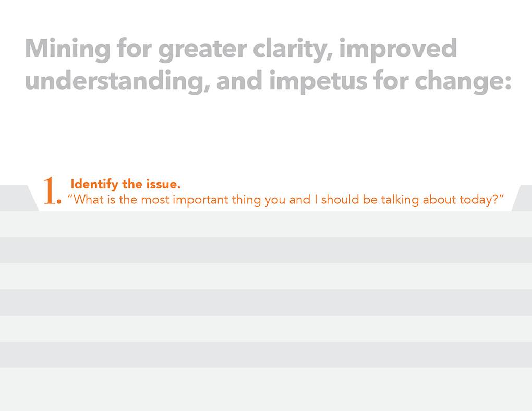Click the fourth stripe below the question
532x411 pixels.
click(266, 303)
